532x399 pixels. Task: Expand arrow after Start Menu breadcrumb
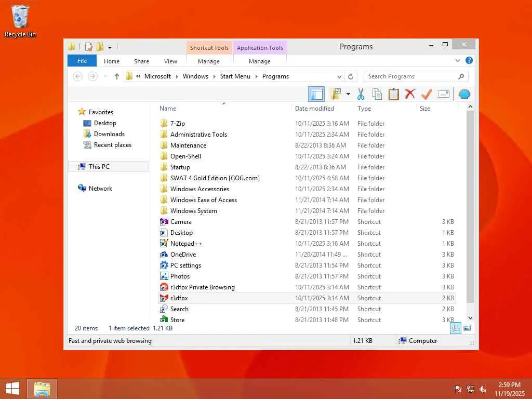point(256,77)
